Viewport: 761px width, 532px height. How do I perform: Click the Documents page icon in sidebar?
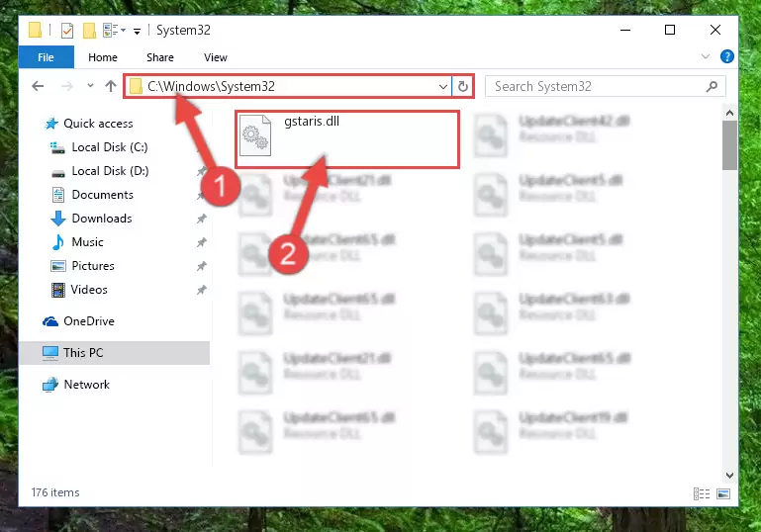[58, 195]
